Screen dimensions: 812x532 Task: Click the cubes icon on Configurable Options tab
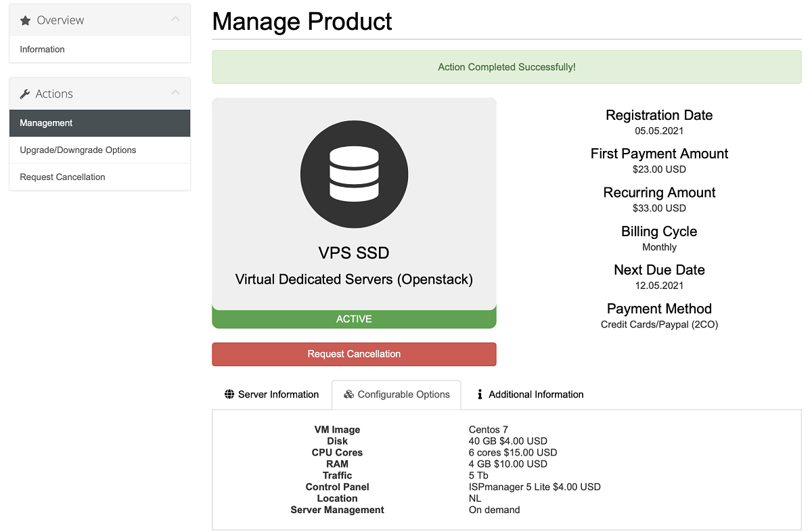pos(348,395)
